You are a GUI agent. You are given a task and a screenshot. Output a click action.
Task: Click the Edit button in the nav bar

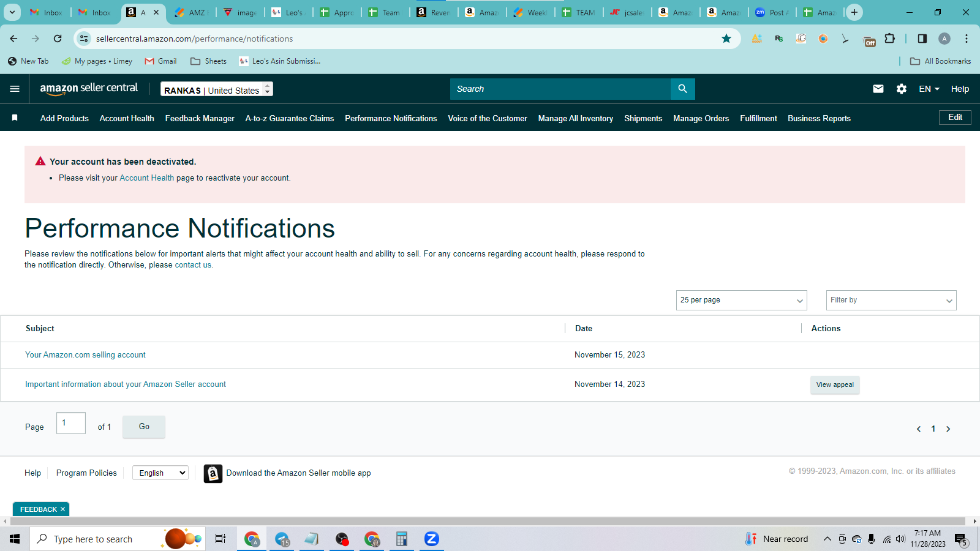(x=955, y=118)
